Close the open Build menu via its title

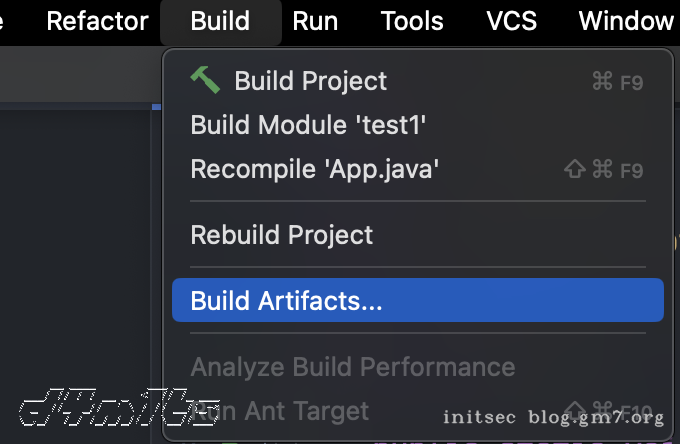[220, 21]
